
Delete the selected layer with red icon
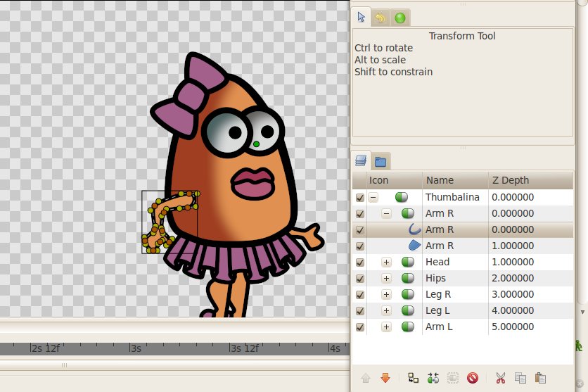pos(473,378)
